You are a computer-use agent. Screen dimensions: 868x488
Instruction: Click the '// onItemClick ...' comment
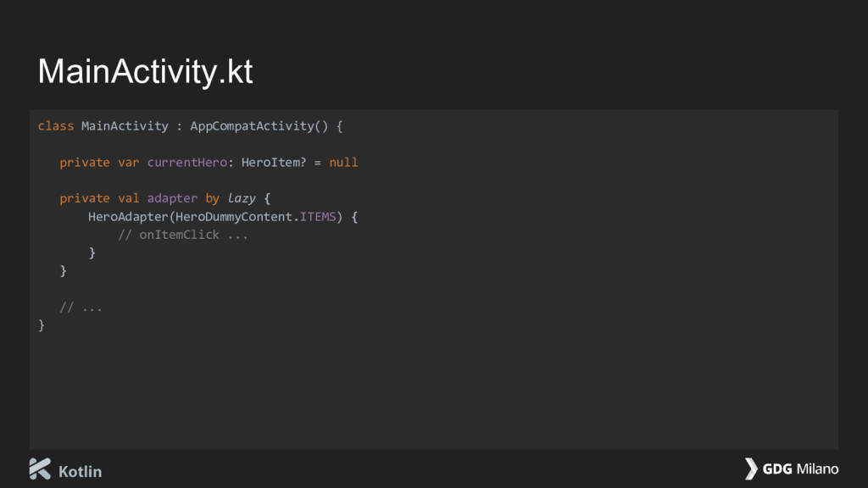[183, 235]
